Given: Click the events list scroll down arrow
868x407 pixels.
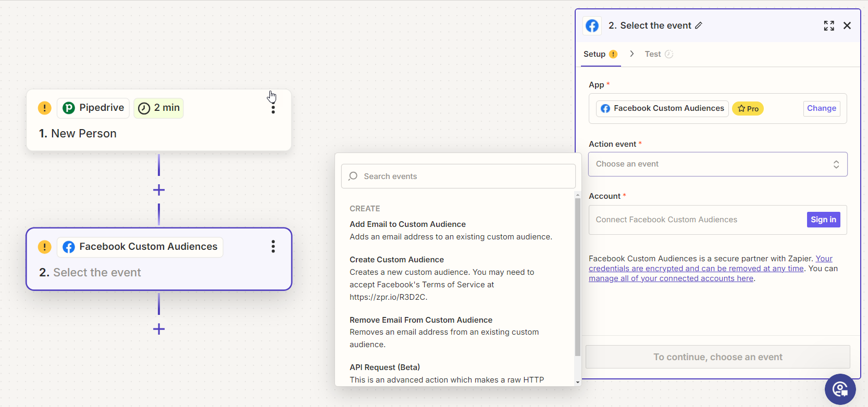Looking at the screenshot, I should [x=577, y=382].
